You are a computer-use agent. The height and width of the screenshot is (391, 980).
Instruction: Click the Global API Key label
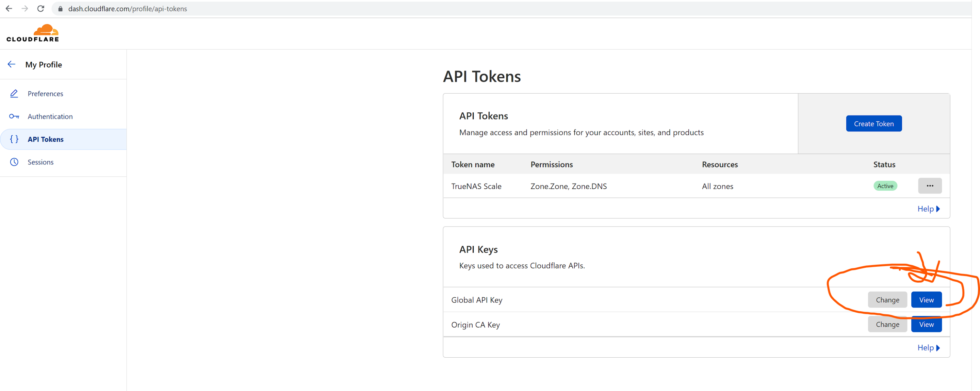pos(477,300)
